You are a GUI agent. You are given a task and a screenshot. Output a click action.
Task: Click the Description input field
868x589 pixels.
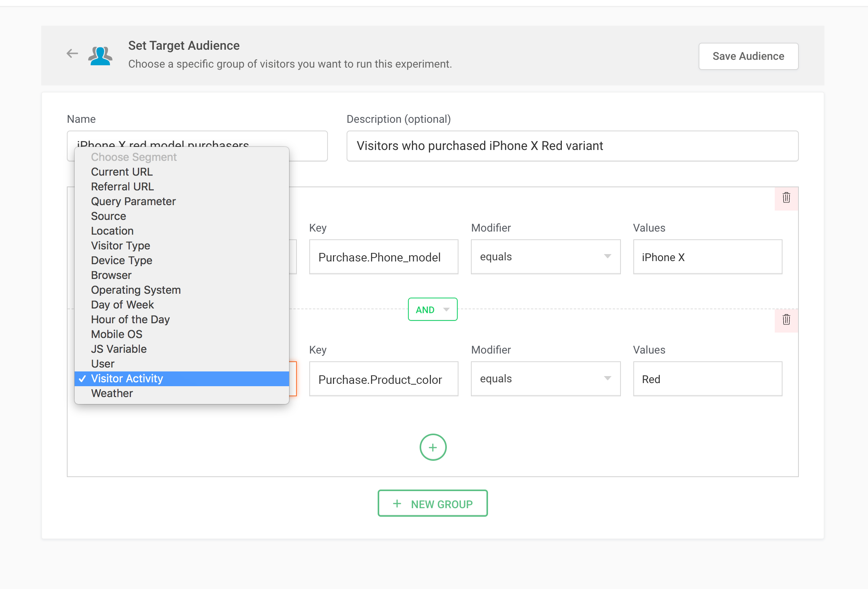(x=572, y=146)
